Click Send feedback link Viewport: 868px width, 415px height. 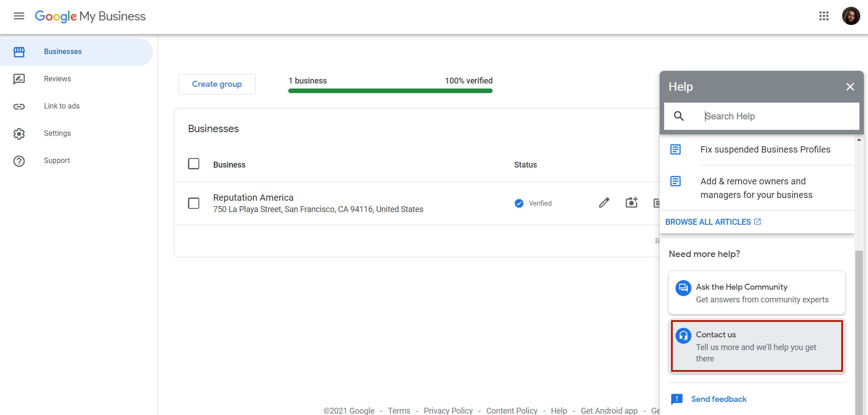[719, 399]
